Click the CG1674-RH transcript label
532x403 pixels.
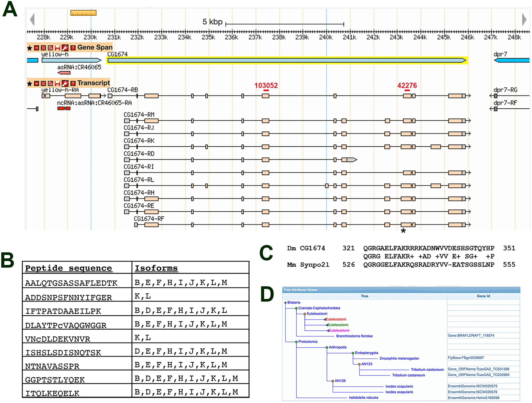(139, 193)
